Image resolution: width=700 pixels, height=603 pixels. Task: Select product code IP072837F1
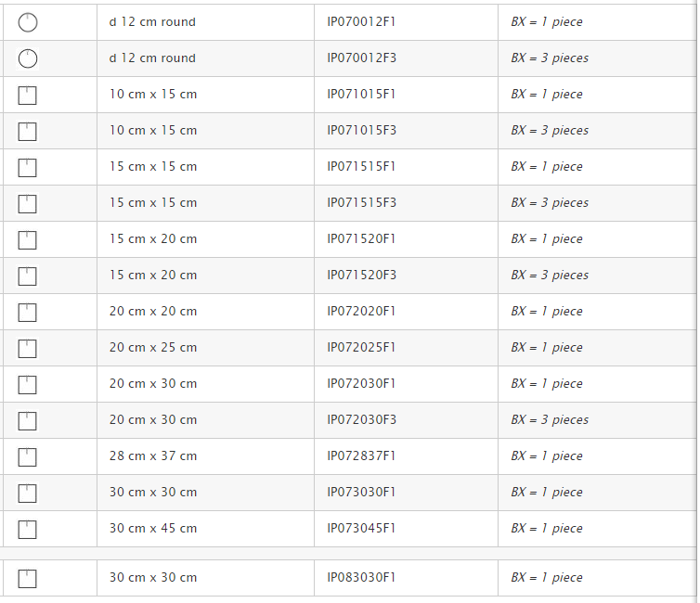click(362, 456)
